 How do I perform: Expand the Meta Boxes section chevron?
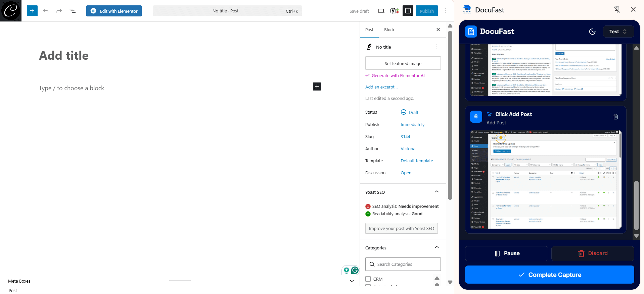click(x=352, y=281)
